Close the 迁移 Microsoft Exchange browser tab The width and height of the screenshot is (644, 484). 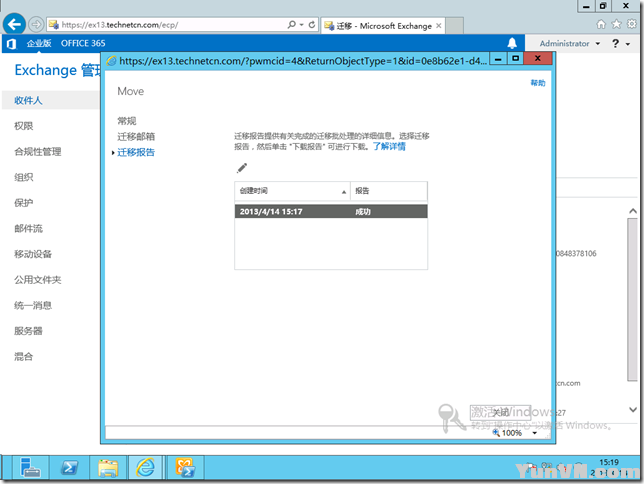point(439,26)
